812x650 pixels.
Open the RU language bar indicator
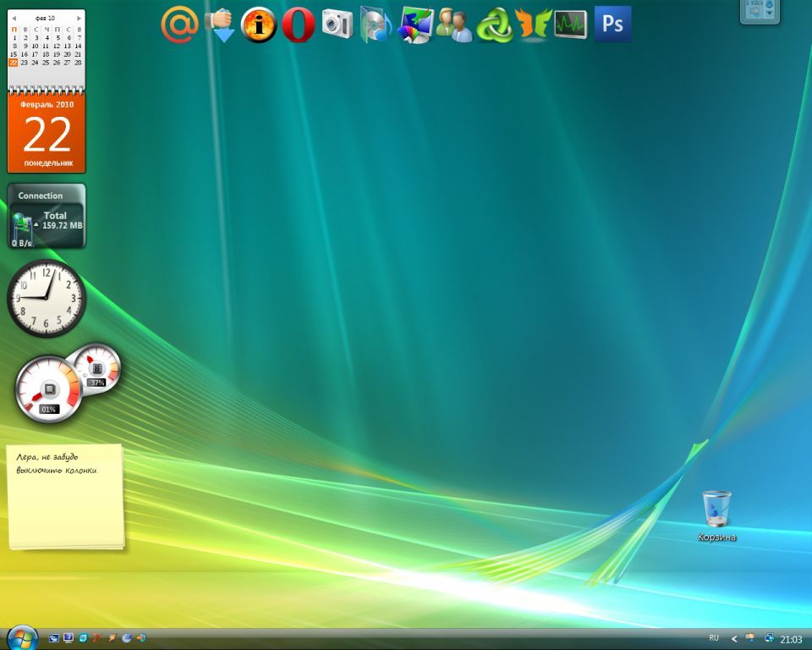(x=714, y=638)
